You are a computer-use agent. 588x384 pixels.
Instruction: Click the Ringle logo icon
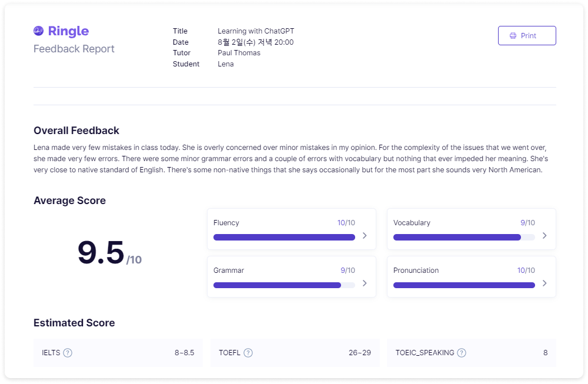click(39, 31)
